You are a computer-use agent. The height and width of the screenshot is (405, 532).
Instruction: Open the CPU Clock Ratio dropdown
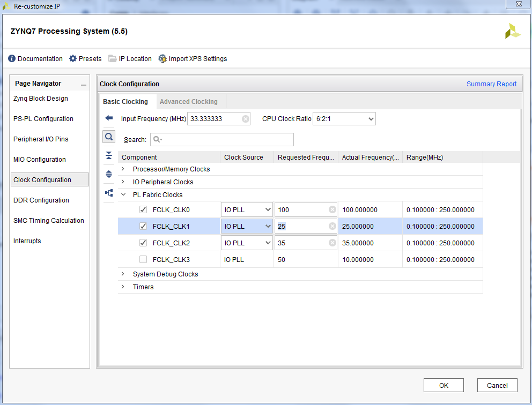coord(344,119)
